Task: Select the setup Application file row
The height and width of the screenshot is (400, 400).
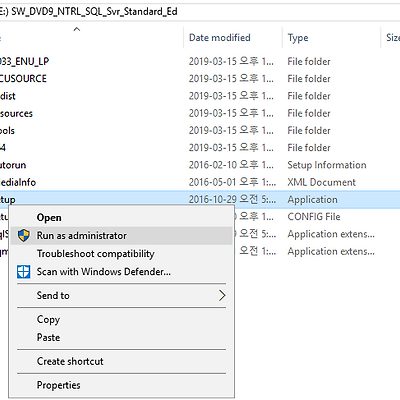Action: [200, 200]
